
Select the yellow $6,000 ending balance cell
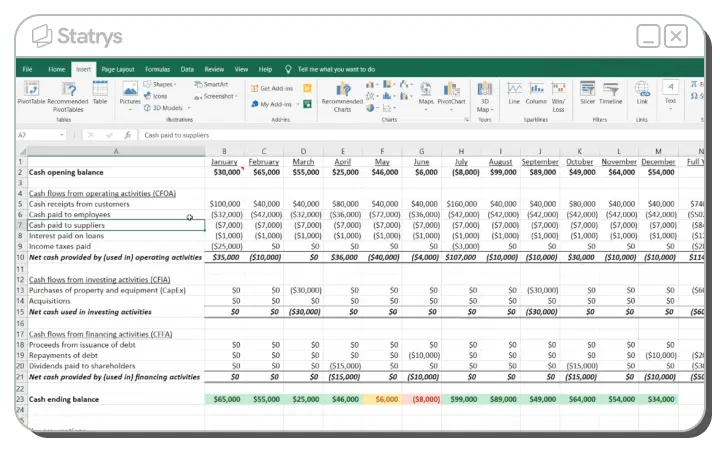[382, 399]
